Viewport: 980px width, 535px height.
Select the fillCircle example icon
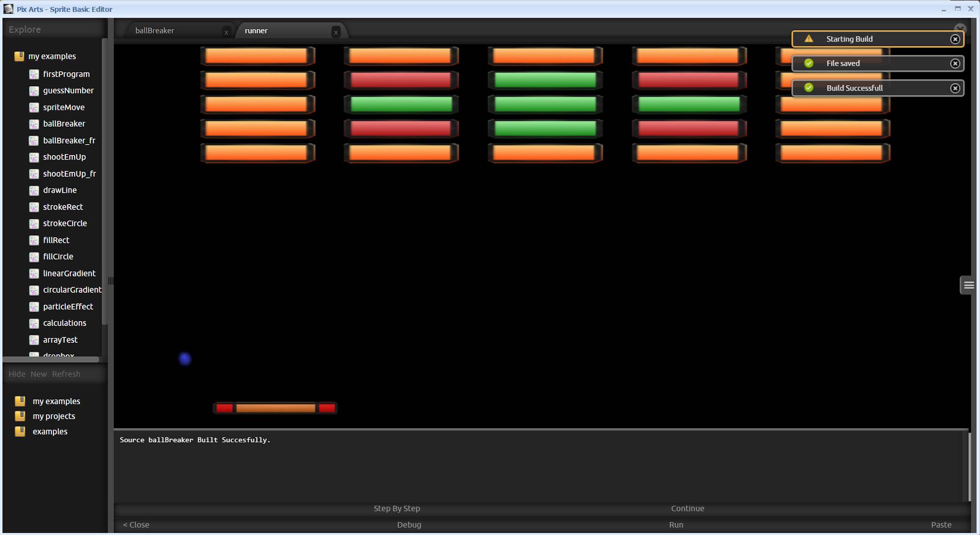(34, 257)
